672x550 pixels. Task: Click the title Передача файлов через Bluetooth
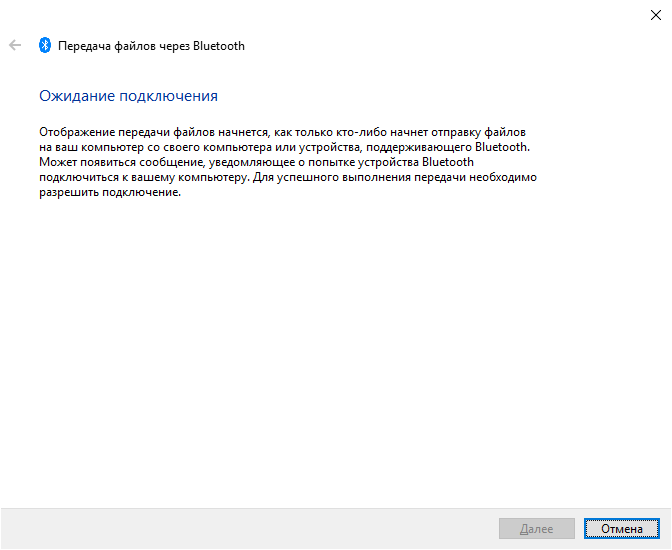pos(151,46)
